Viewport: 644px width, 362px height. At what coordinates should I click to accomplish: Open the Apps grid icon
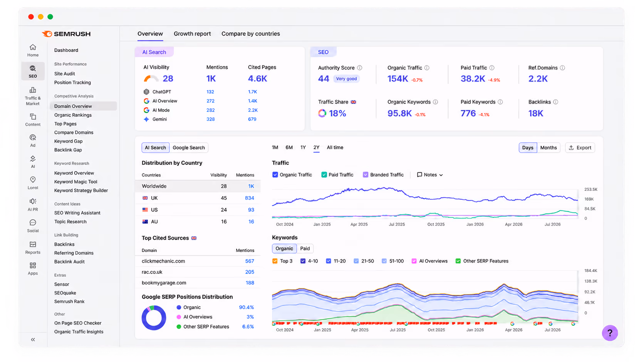click(x=33, y=265)
